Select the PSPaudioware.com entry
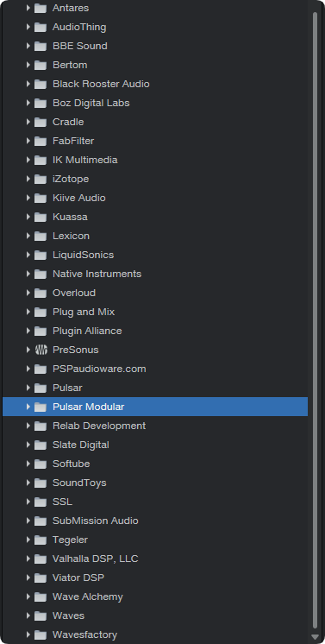This screenshot has width=325, height=644. pos(155,369)
